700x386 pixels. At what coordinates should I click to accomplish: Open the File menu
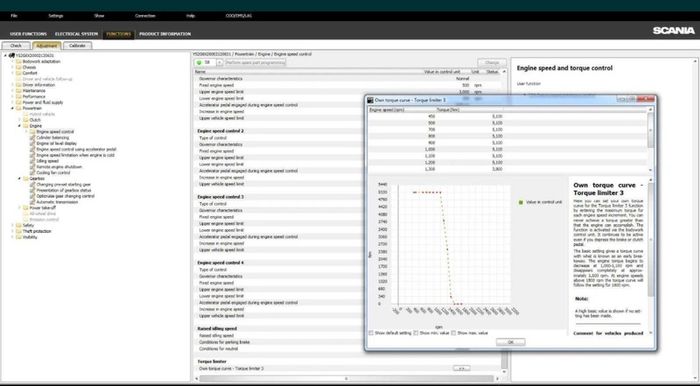coord(14,16)
